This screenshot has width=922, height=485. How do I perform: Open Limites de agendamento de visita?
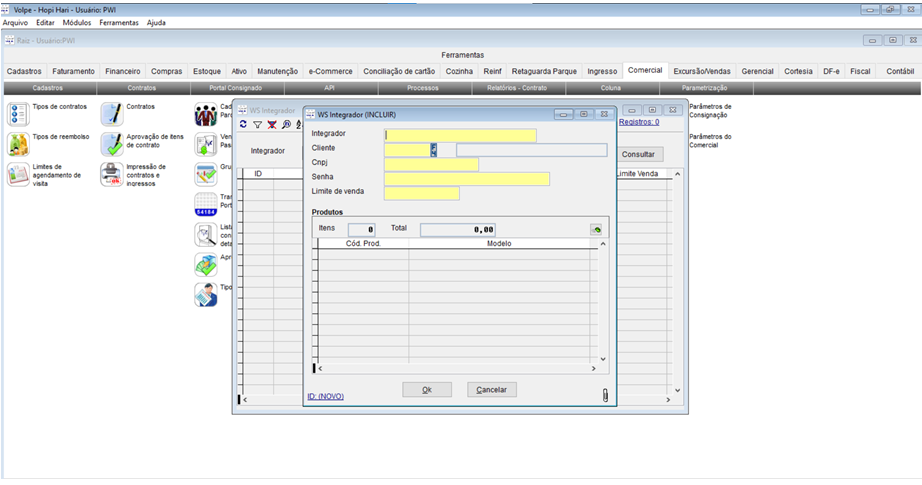coord(18,175)
